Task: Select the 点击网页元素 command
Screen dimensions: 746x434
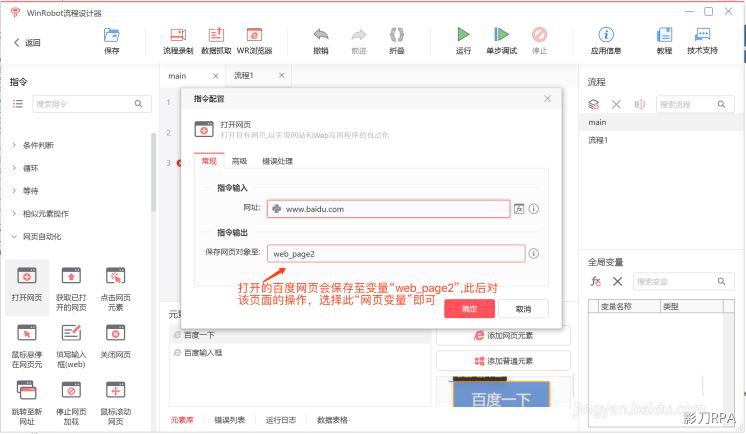Action: coord(116,289)
